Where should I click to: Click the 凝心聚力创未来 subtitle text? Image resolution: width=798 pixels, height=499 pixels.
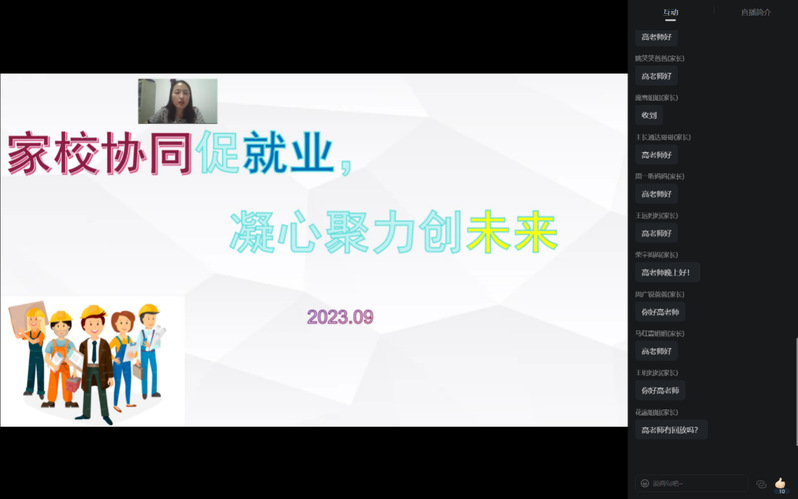click(392, 232)
